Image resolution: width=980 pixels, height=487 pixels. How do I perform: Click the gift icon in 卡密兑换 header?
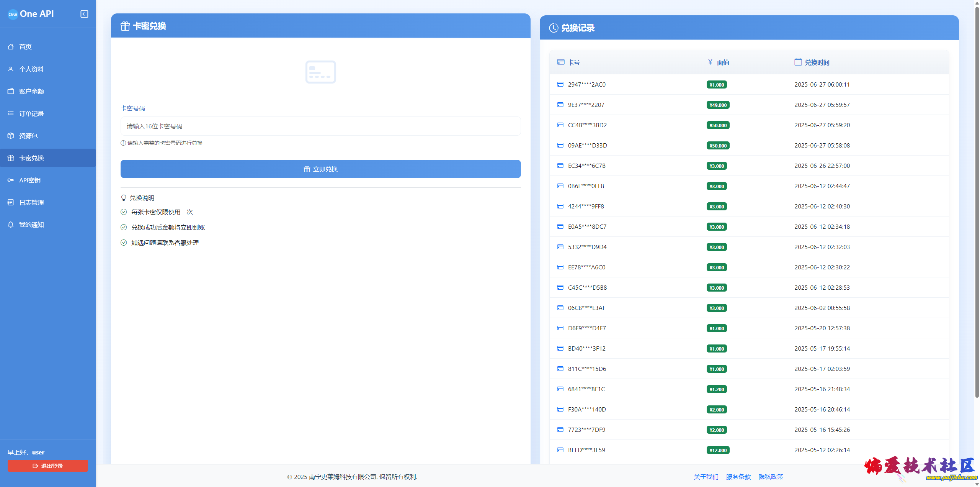click(x=125, y=26)
